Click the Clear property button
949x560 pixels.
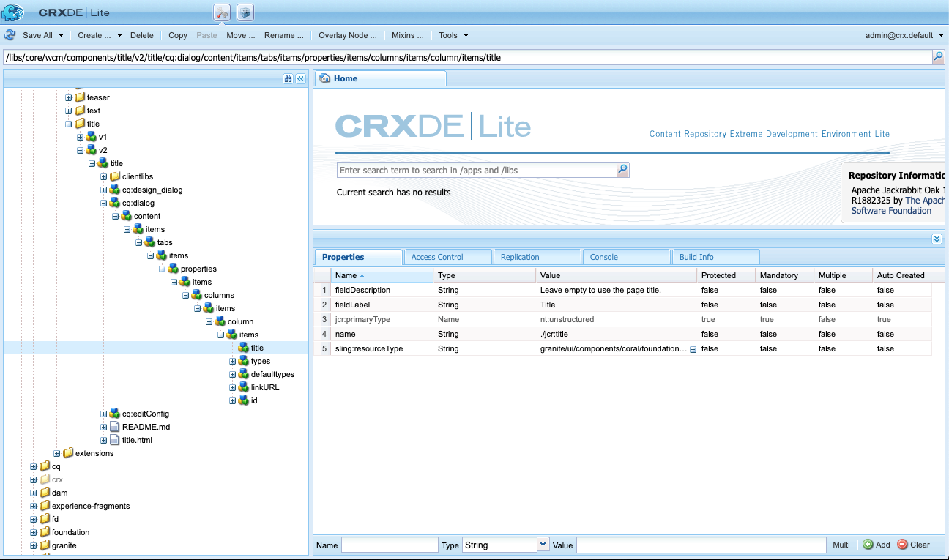click(x=913, y=545)
